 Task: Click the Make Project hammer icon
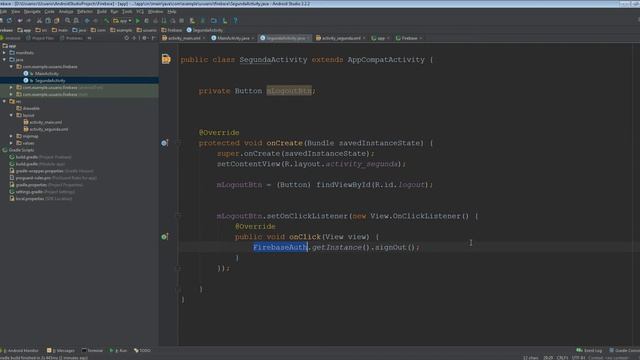[107, 20]
